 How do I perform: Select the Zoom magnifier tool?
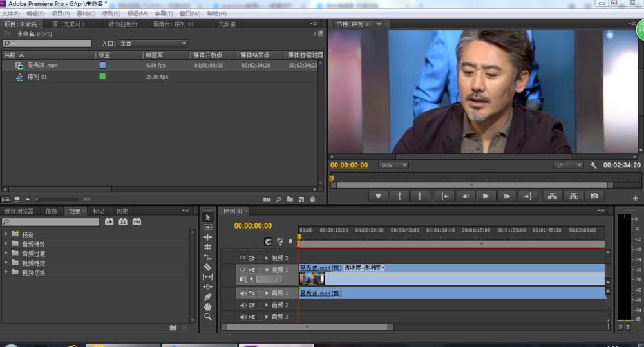(208, 317)
